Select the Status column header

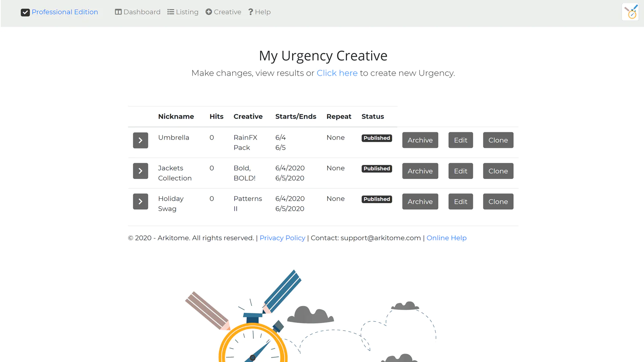click(373, 117)
